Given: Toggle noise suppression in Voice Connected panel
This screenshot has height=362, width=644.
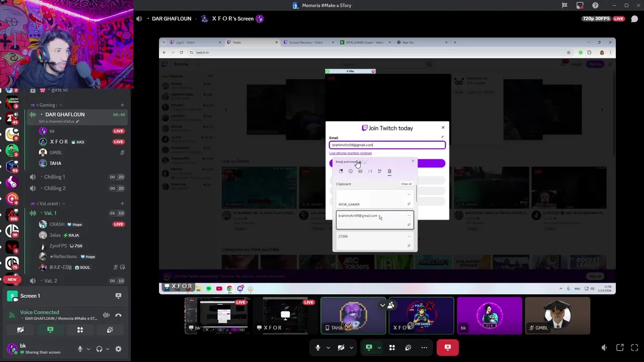Looking at the screenshot, I should pos(106,315).
